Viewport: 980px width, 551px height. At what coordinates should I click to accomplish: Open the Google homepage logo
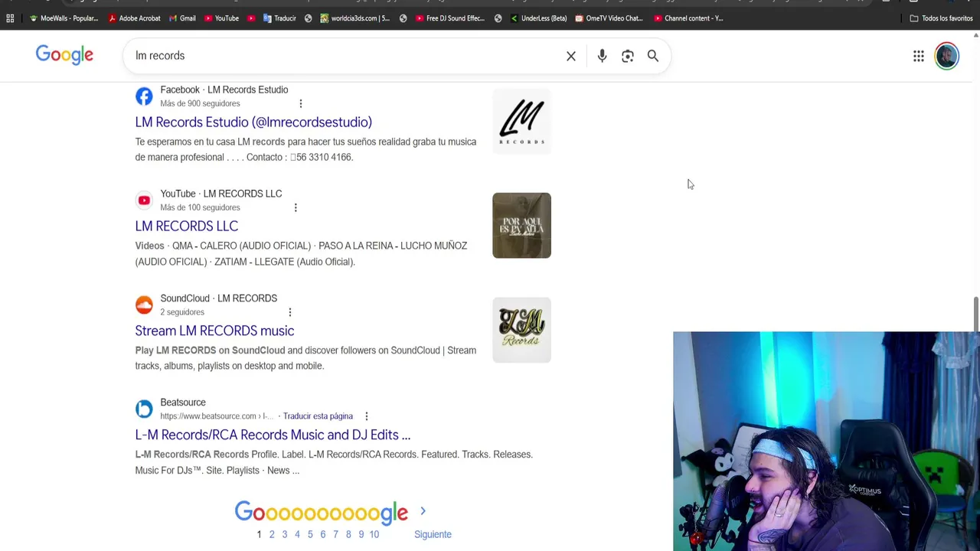tap(64, 55)
